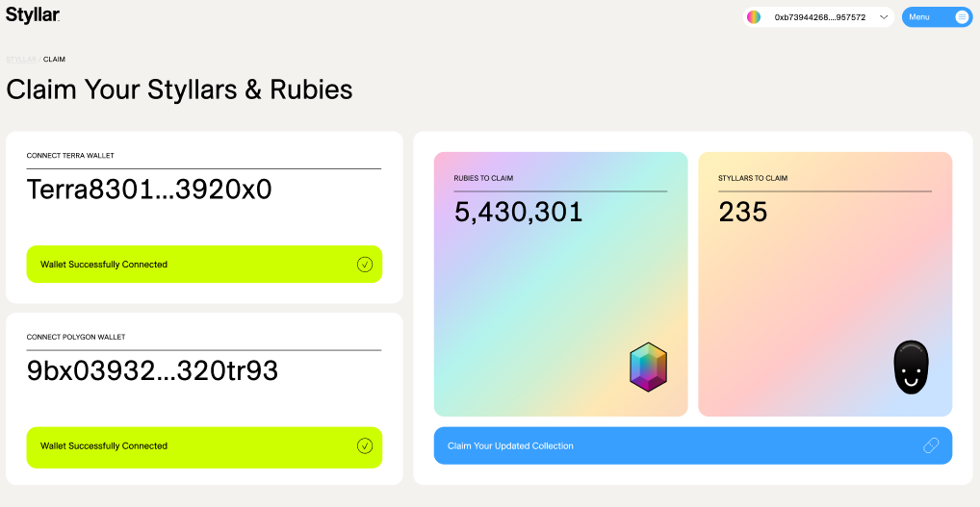
Task: Click Terra Wallet Successfully Connected button
Action: (x=204, y=265)
